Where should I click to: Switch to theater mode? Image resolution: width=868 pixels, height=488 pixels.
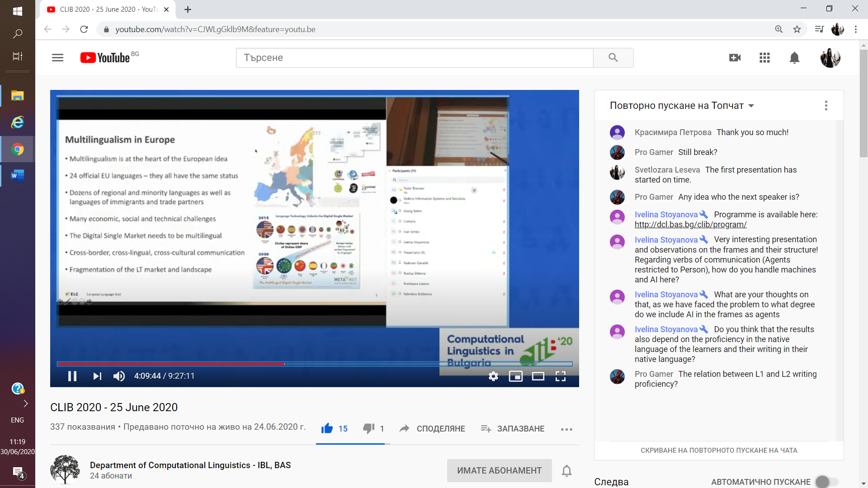pos(538,376)
